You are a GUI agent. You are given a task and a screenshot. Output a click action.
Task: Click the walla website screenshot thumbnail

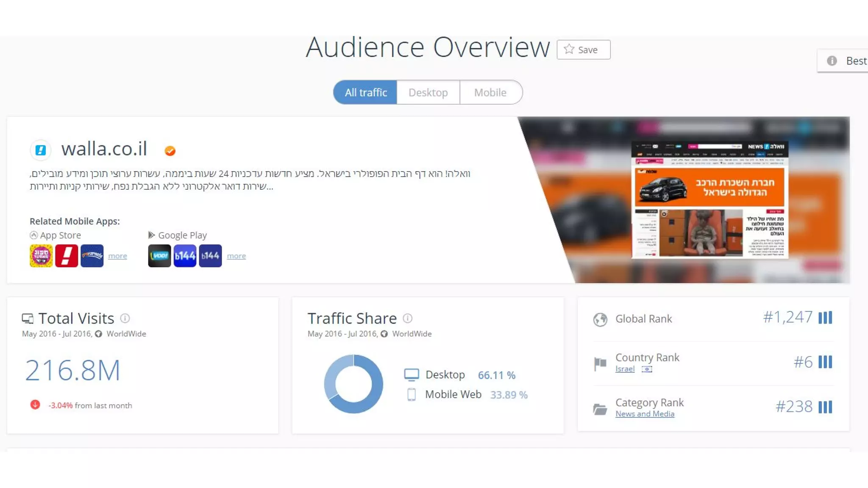pyautogui.click(x=710, y=200)
